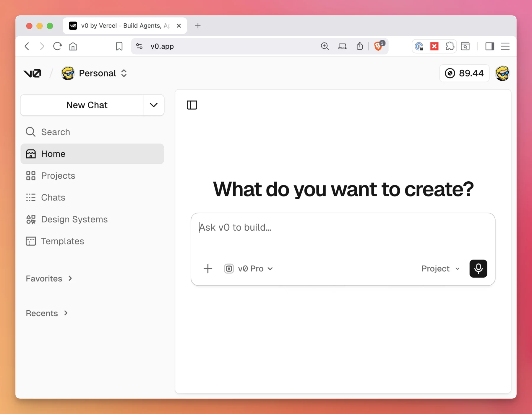Open the v0 Pro model selector
This screenshot has height=414, width=532.
(248, 268)
